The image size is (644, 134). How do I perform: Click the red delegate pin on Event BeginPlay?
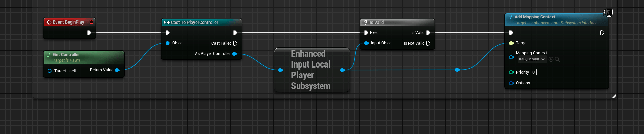click(x=91, y=22)
